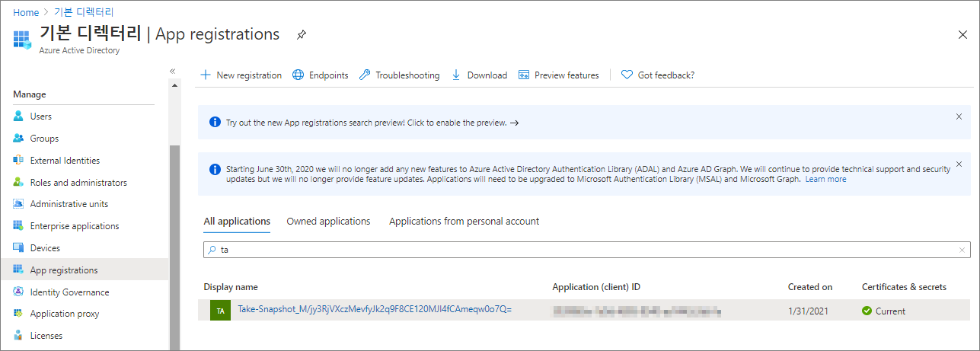Focus the application search box
The width and height of the screenshot is (980, 351).
(587, 250)
